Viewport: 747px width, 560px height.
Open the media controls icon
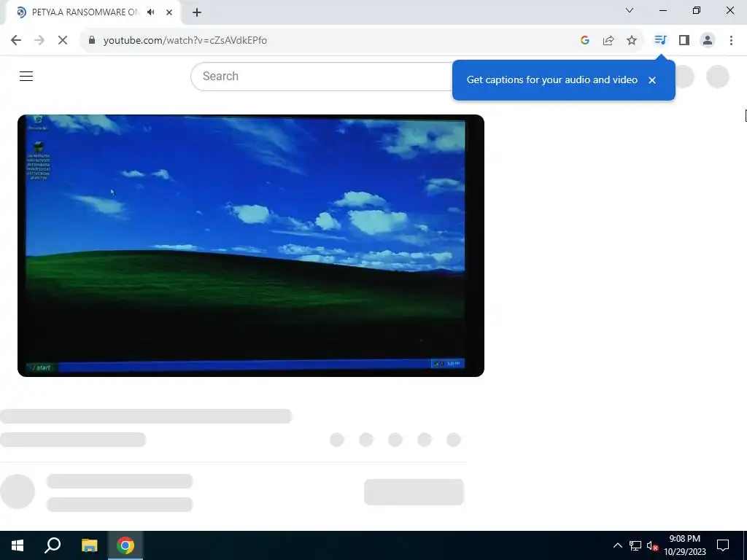(x=660, y=41)
